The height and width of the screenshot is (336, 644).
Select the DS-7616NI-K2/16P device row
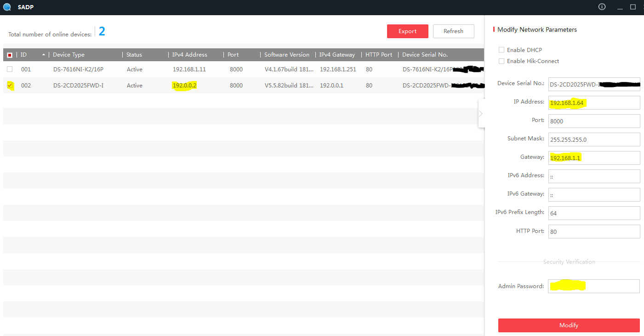[78, 70]
